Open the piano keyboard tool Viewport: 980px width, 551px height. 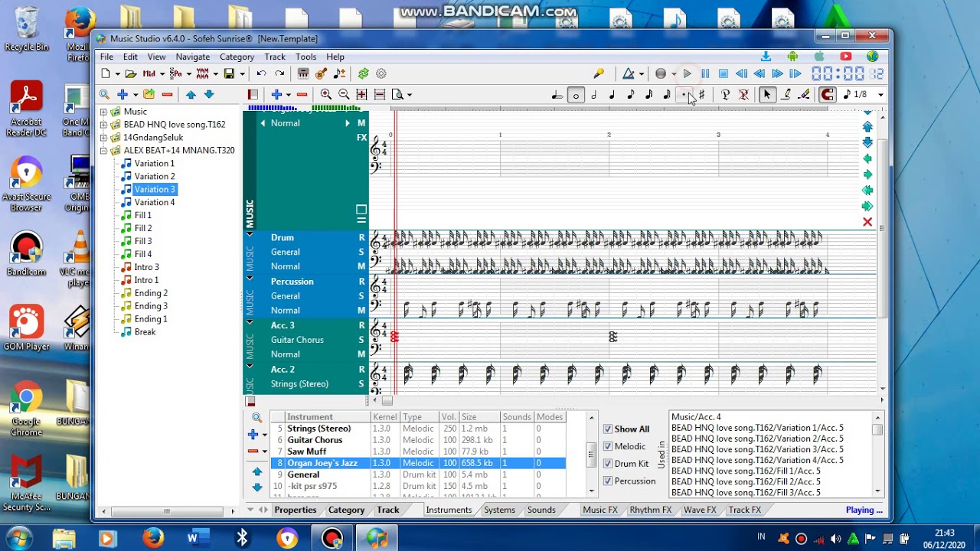pos(303,73)
